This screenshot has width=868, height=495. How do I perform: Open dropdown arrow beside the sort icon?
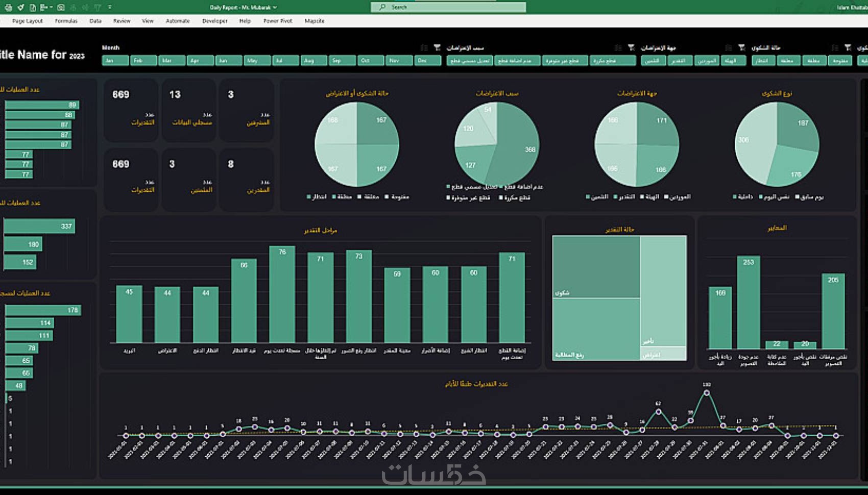tap(52, 8)
